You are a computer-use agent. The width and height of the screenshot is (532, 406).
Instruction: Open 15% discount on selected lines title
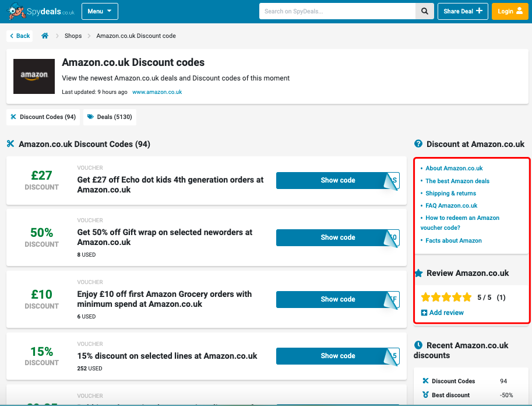point(167,356)
